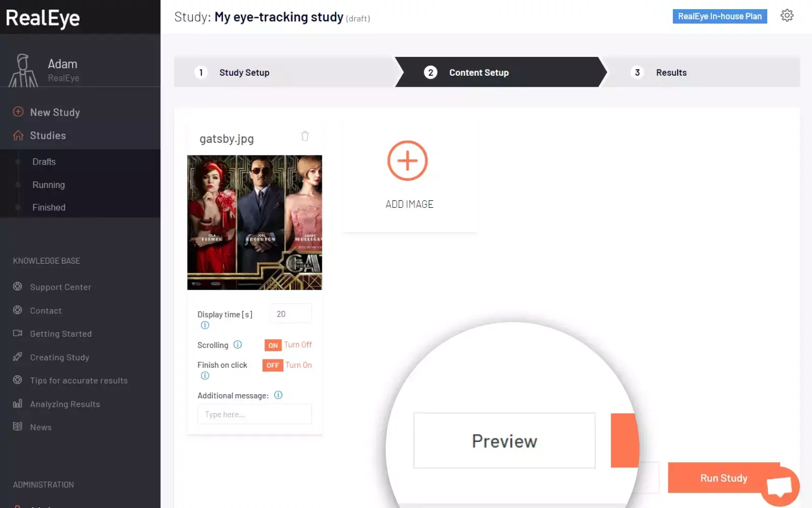Open info icon beside Scrolling label
812x508 pixels.
pos(238,345)
